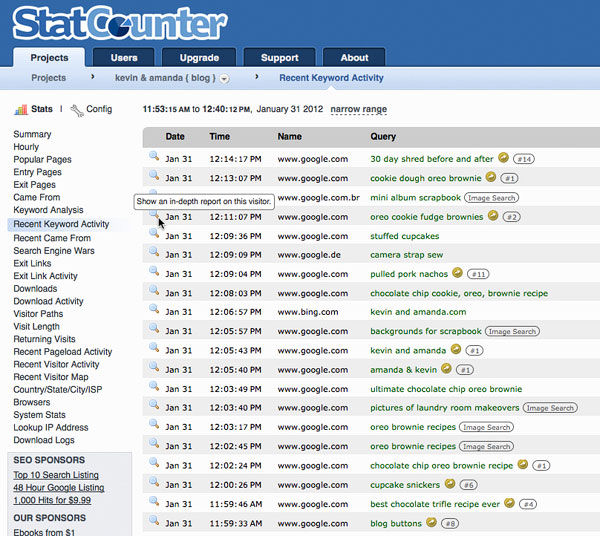This screenshot has height=536, width=600.
Task: Click Top 10 Search Listing sponsor link
Action: click(56, 475)
